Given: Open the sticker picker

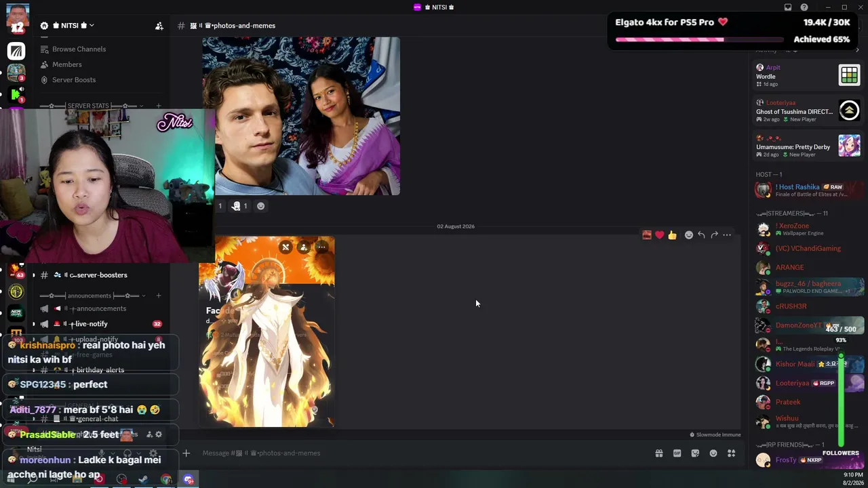Looking at the screenshot, I should point(695,453).
